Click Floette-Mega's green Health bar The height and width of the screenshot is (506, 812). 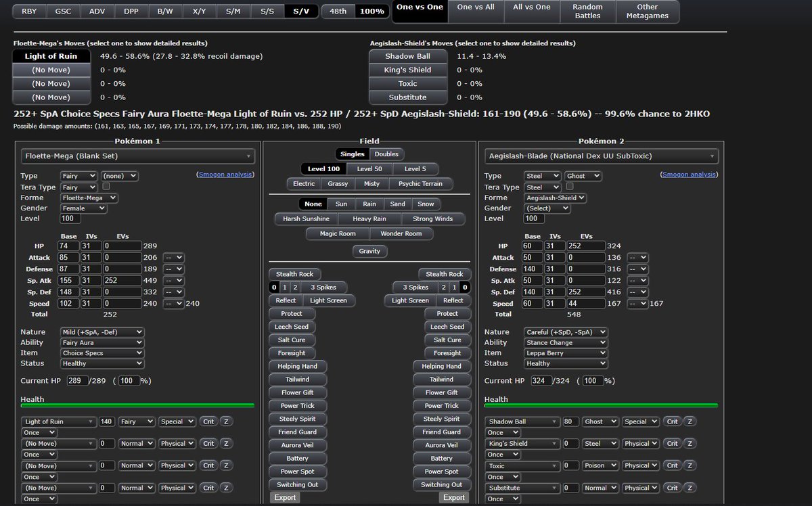coord(137,405)
